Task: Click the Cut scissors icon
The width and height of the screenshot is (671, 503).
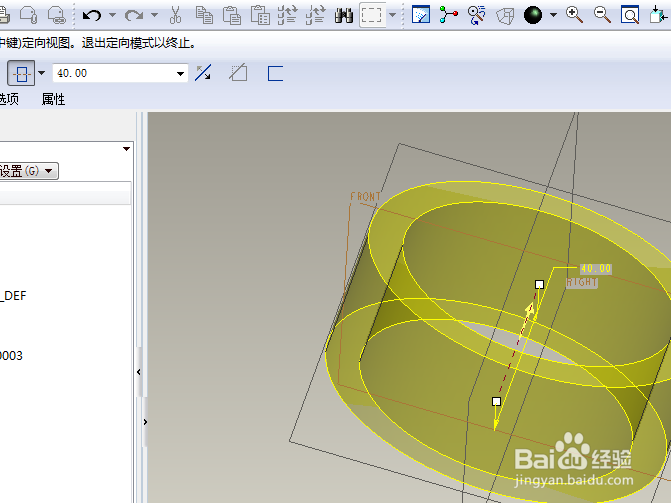Action: click(x=175, y=15)
